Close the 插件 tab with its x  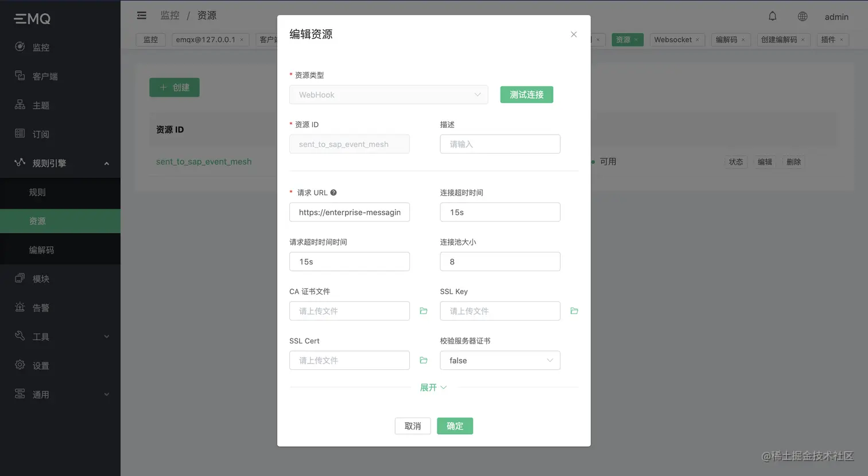(842, 40)
